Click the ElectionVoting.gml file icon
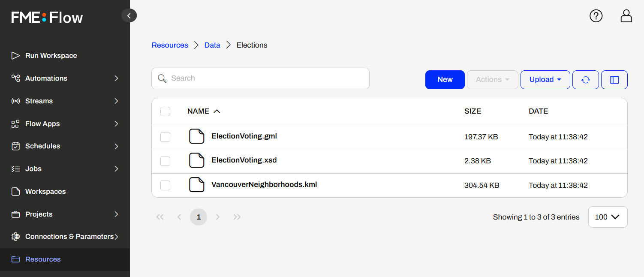The width and height of the screenshot is (644, 277). point(197,136)
